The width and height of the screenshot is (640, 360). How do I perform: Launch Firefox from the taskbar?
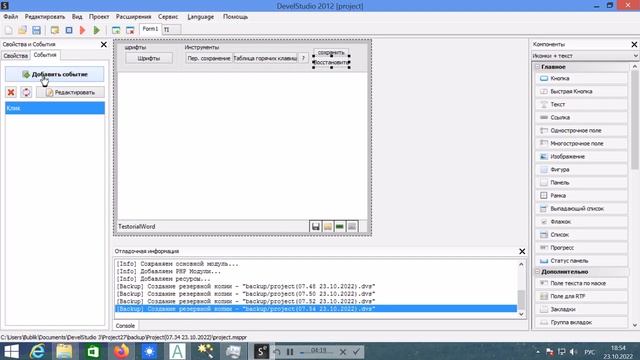121,351
